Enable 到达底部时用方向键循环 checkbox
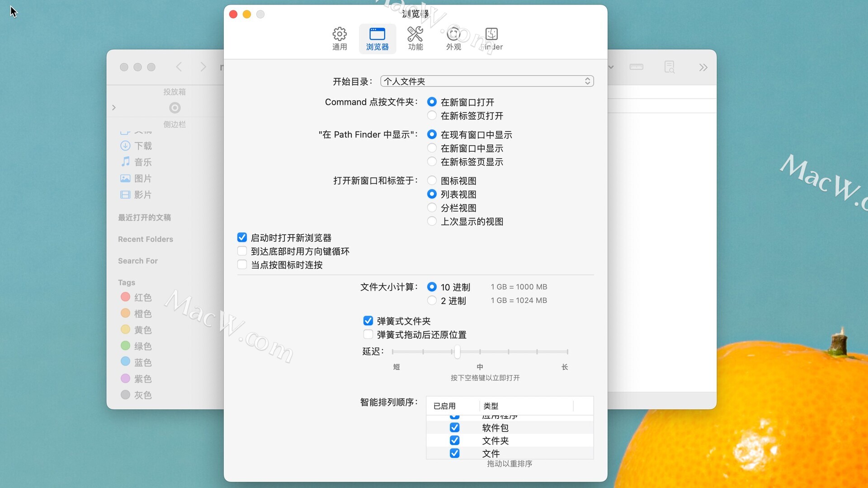The image size is (868, 488). pos(242,251)
